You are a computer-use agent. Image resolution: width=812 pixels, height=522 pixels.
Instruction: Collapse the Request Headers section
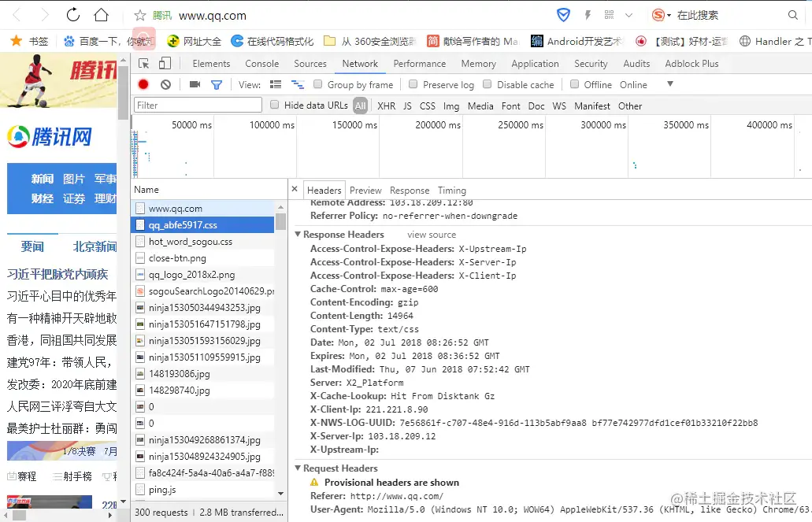[298, 468]
